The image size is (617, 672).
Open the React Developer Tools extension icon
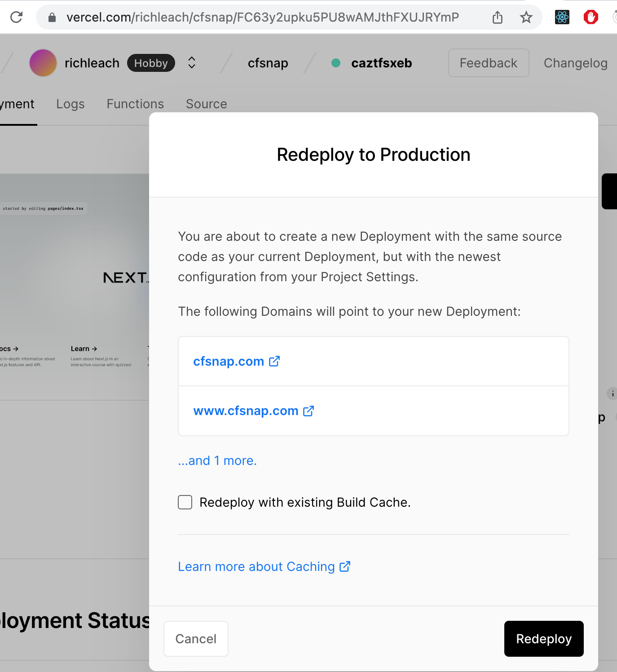tap(562, 17)
